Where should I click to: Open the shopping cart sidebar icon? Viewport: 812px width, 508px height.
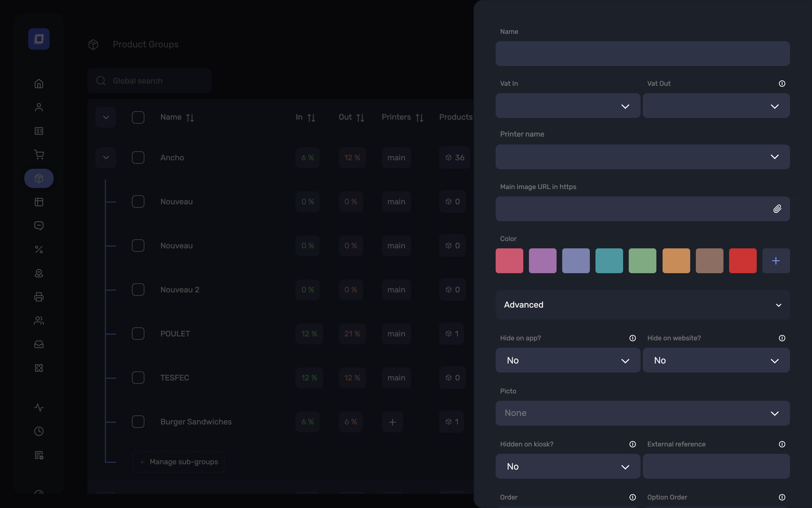[x=39, y=155]
